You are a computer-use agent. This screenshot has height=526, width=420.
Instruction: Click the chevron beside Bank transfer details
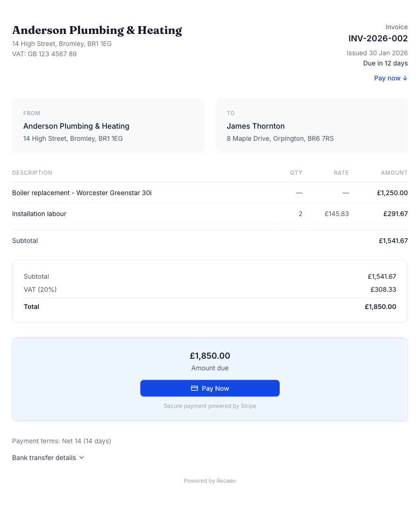(81, 458)
